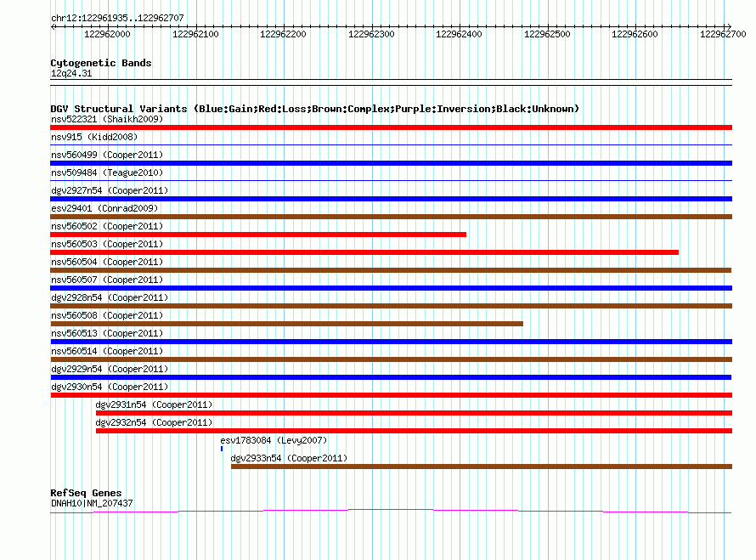756x560 pixels.
Task: Click the dgv2930n54 (Cooper2011) red bar
Action: (391, 395)
